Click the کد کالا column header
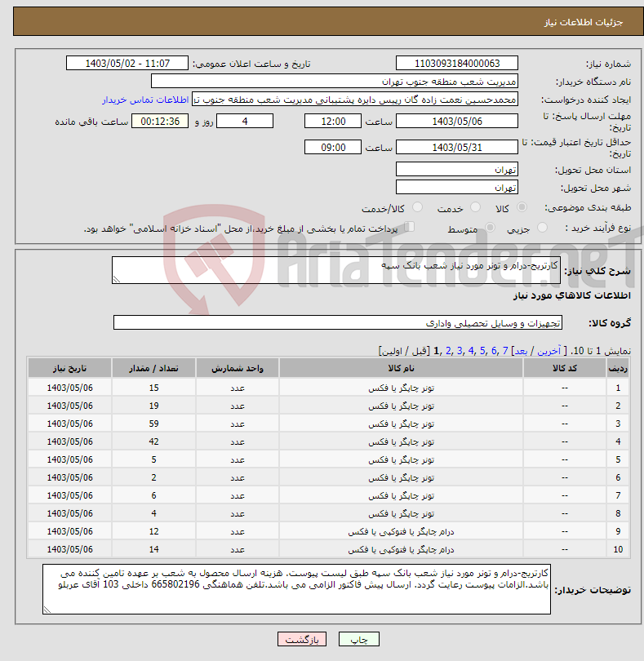This screenshot has width=644, height=661. tap(565, 368)
